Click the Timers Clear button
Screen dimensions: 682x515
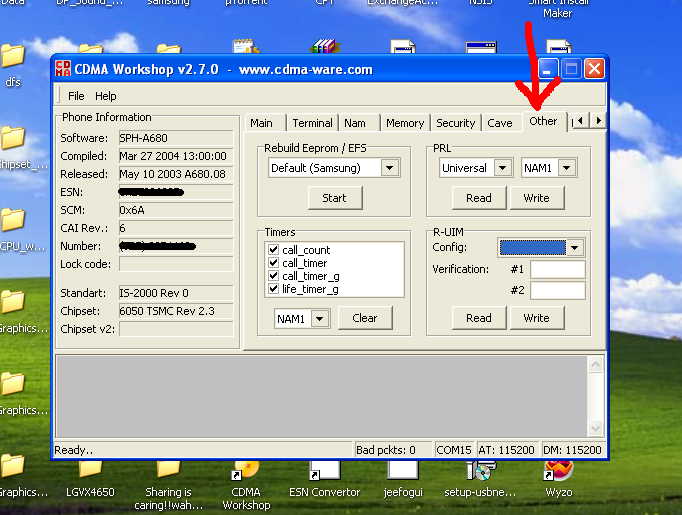[x=364, y=318]
